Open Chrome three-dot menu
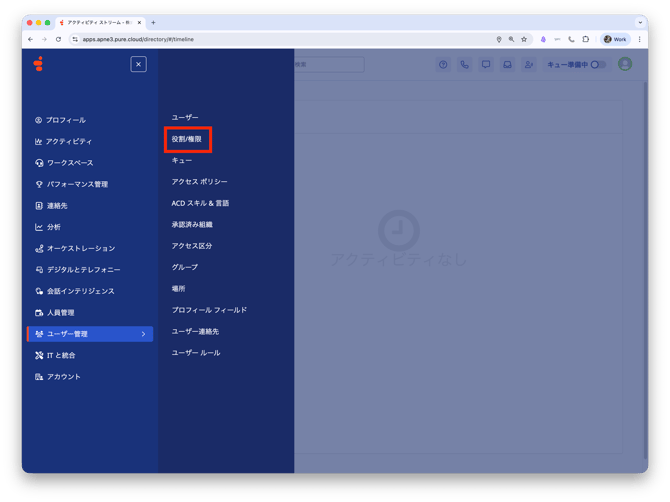Screen dimensions: 670x502 pos(640,39)
